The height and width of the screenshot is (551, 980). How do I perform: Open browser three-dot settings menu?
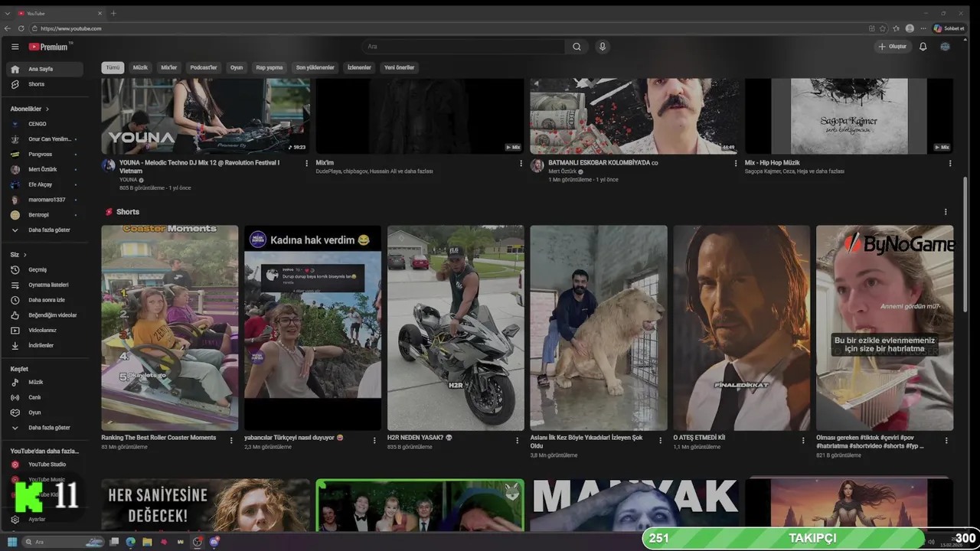923,28
